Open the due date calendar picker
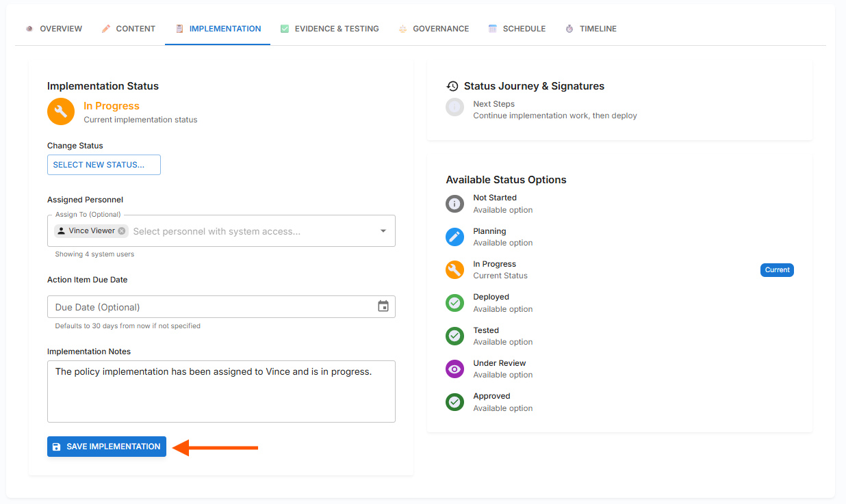 click(x=383, y=306)
